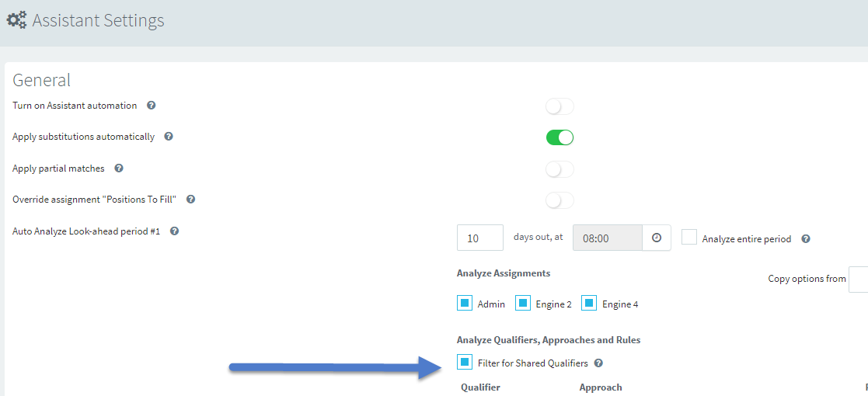Open help for Auto Analyze Look-ahead period #1
The width and height of the screenshot is (868, 396).
(x=174, y=231)
